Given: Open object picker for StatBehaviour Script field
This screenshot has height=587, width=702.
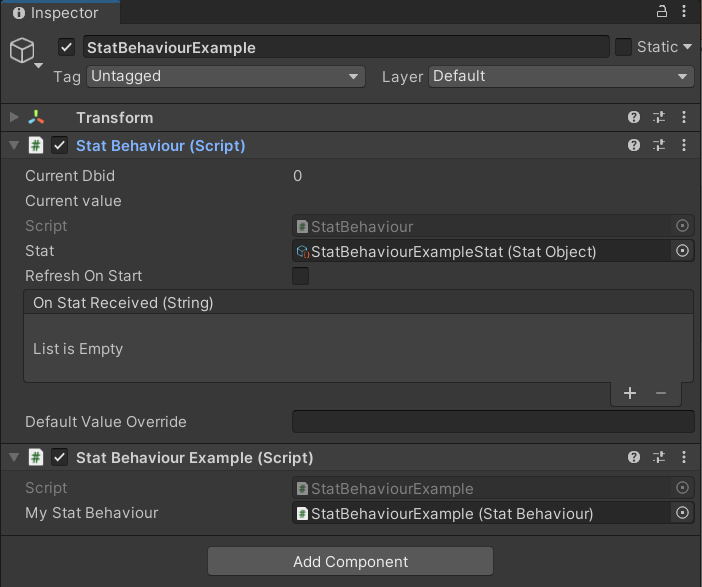Looking at the screenshot, I should [x=682, y=226].
